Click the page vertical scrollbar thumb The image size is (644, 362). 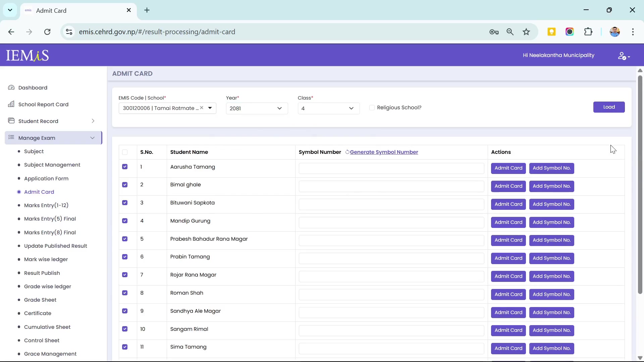(x=640, y=184)
